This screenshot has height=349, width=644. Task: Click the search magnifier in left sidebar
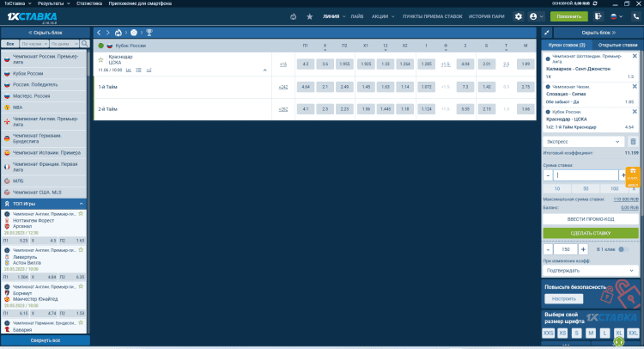(85, 44)
